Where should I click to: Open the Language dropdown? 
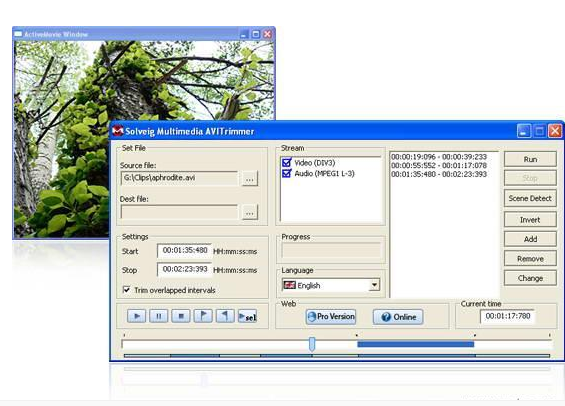point(374,285)
